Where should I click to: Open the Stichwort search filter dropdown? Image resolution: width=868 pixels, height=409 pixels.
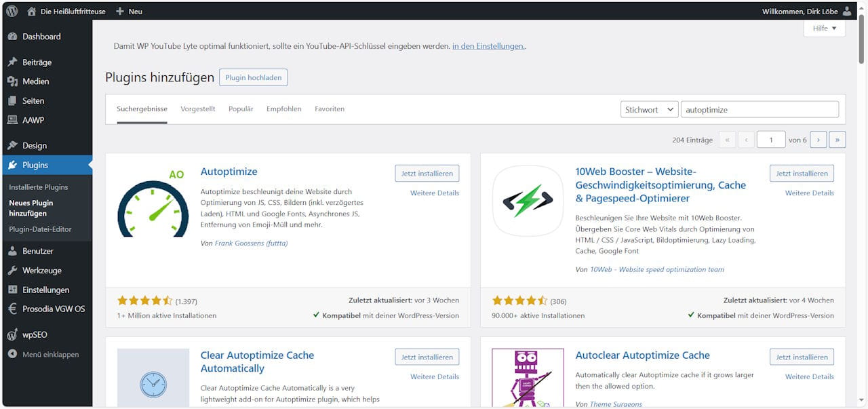tap(648, 109)
